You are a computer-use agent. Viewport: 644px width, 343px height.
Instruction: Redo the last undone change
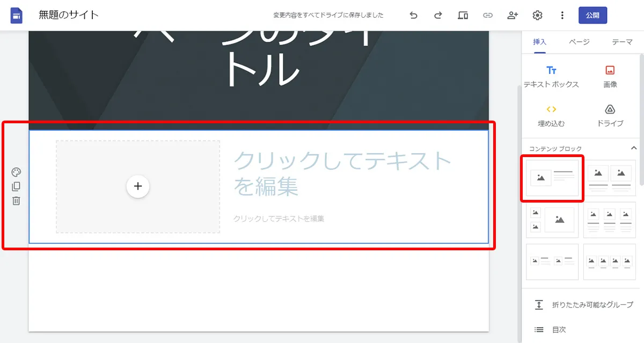point(437,16)
